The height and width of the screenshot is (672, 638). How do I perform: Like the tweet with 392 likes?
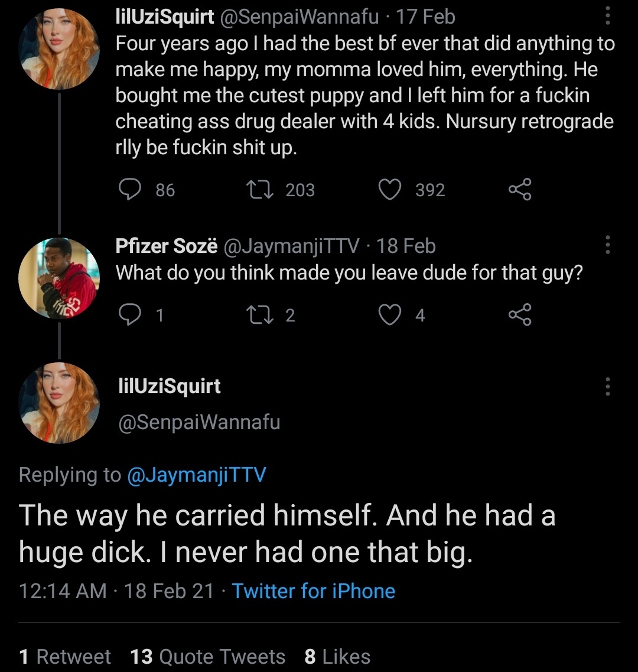pyautogui.click(x=390, y=190)
